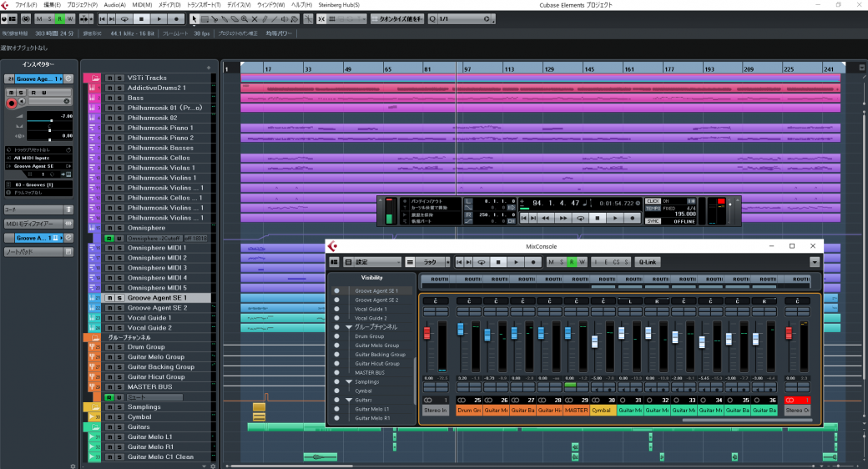
Task: Click Play in the floating transport panel
Action: 614,218
